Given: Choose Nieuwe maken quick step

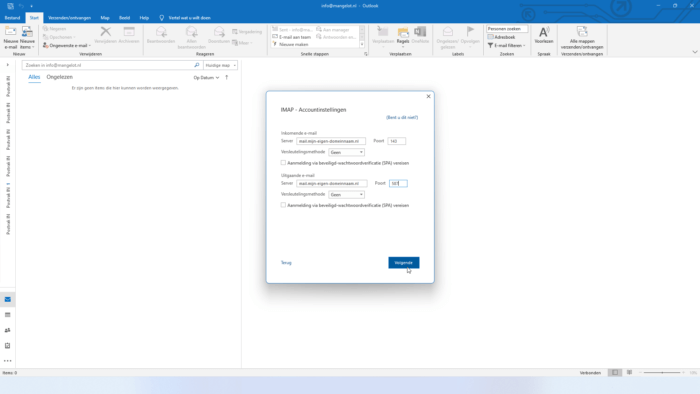Looking at the screenshot, I should (290, 45).
